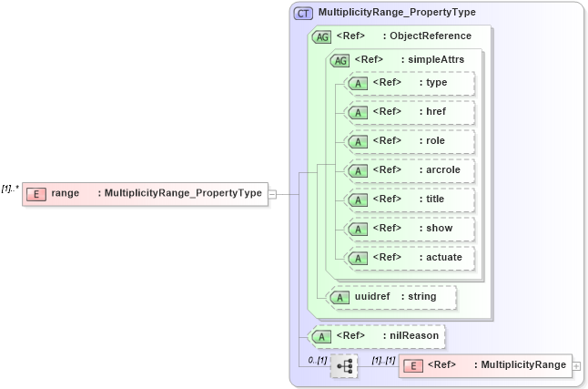Collapse the range element node
Viewport: 588px width, 389px height.
click(x=273, y=195)
